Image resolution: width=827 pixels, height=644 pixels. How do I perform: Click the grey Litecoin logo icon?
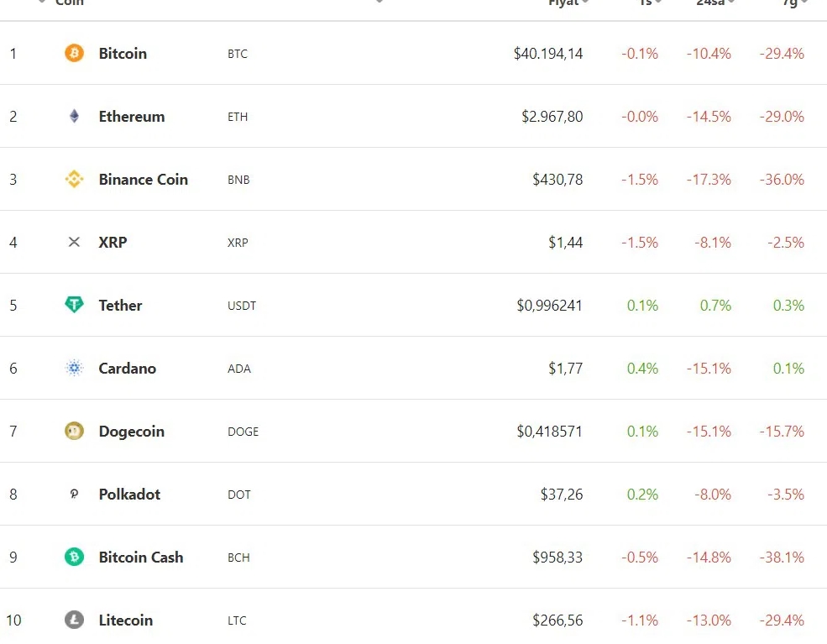point(75,620)
